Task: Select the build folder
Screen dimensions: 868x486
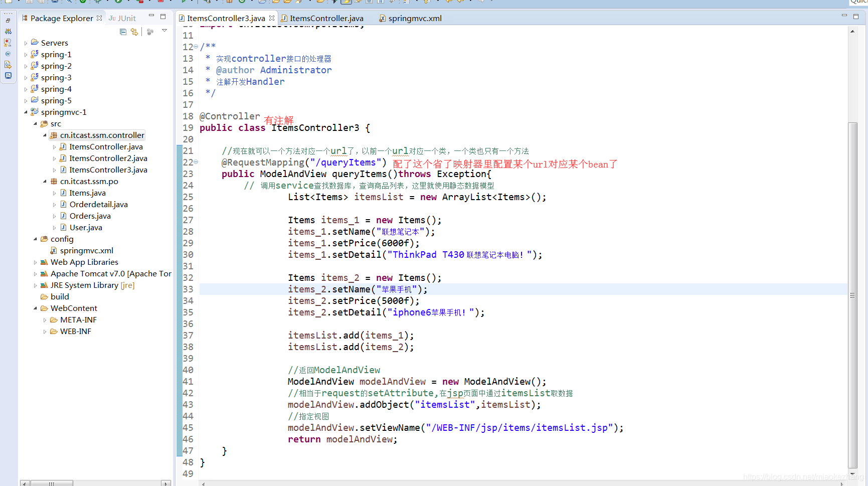Action: [60, 297]
